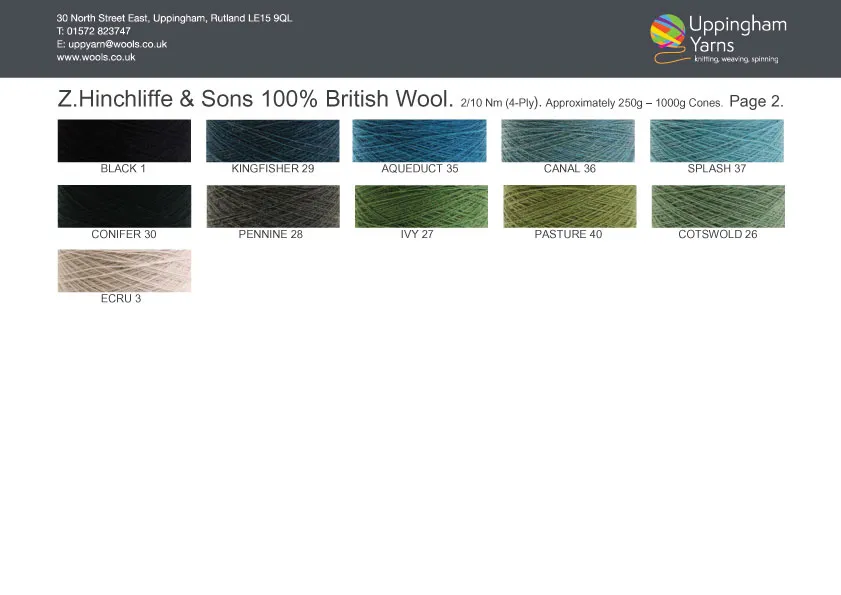Choose the Kingfisher 29 yarn swatch
Viewport: 841px width, 595px height.
[x=272, y=141]
